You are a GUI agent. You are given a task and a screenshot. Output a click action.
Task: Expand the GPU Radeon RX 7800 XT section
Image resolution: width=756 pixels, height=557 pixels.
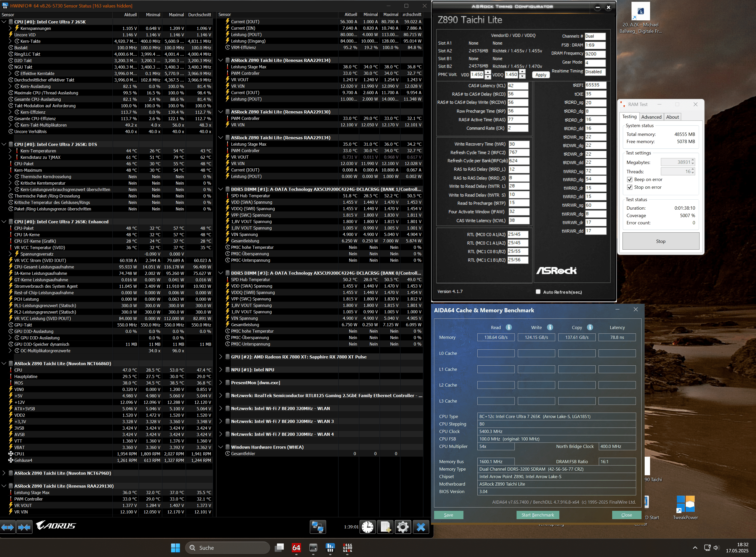point(221,357)
